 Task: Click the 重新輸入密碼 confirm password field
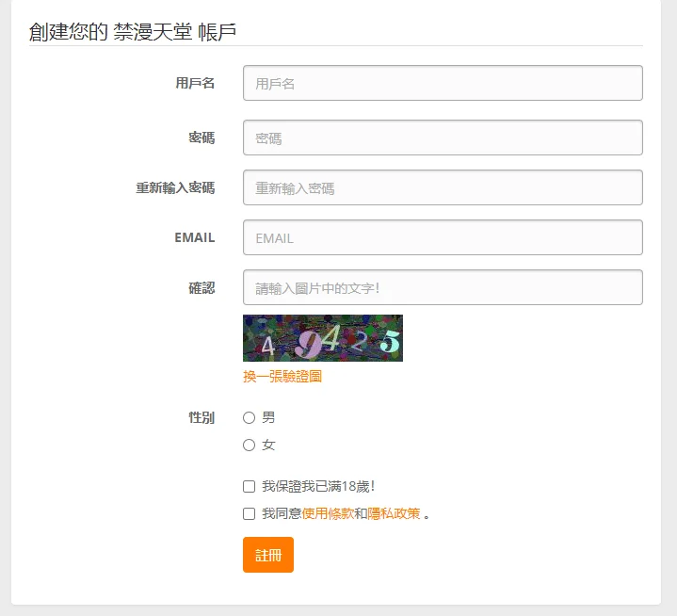pyautogui.click(x=443, y=187)
